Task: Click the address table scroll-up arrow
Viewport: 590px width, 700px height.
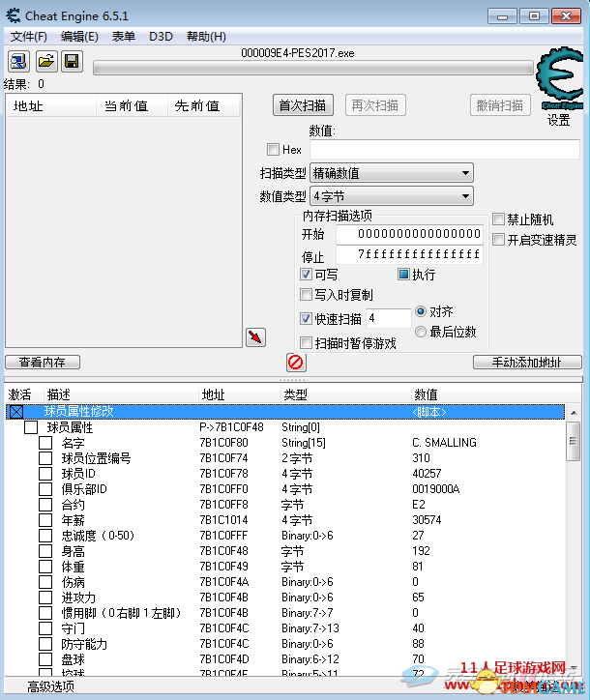Action: [x=574, y=413]
